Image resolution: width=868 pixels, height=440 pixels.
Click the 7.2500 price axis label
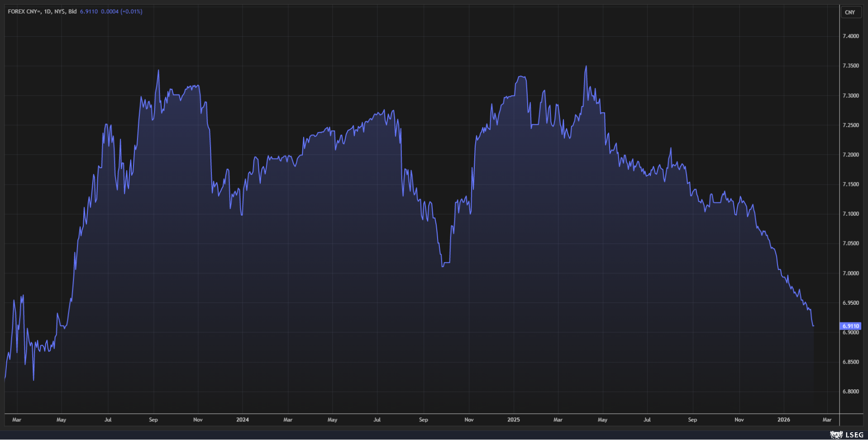(x=850, y=125)
